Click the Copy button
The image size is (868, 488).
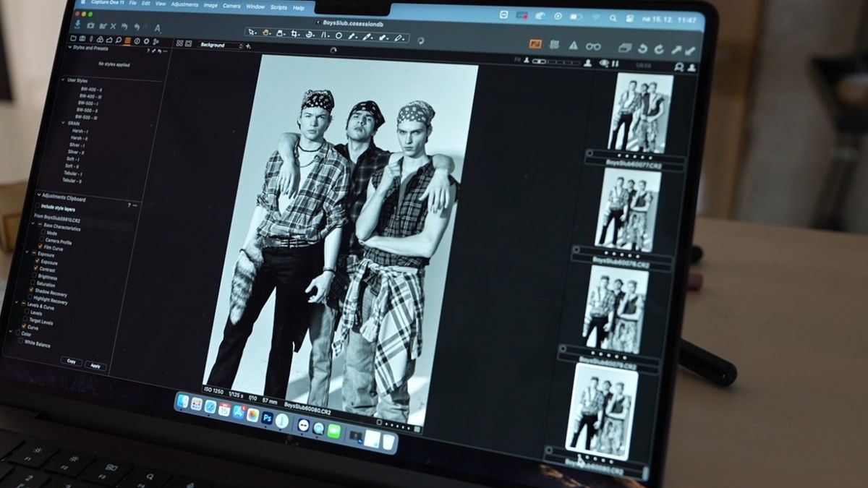pos(70,361)
